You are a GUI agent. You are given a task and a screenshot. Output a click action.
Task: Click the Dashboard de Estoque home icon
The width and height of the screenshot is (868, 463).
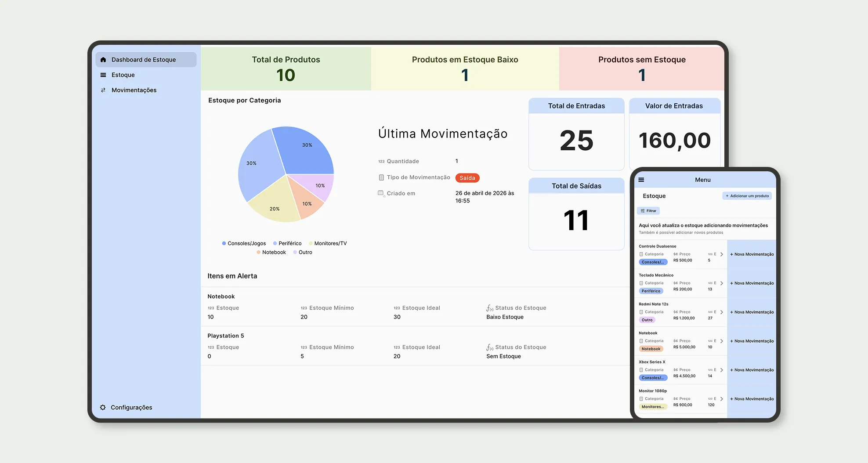click(103, 60)
